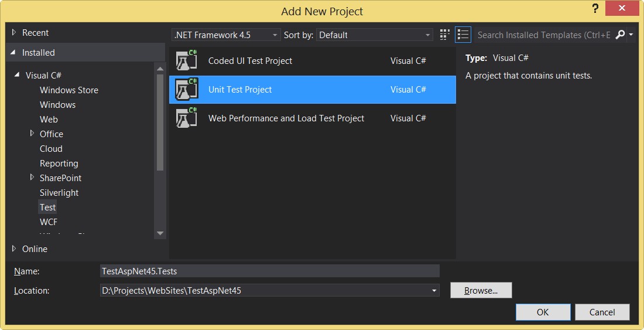Collapse the Installed section
Viewport: 644px width, 330px height.
tap(13, 53)
